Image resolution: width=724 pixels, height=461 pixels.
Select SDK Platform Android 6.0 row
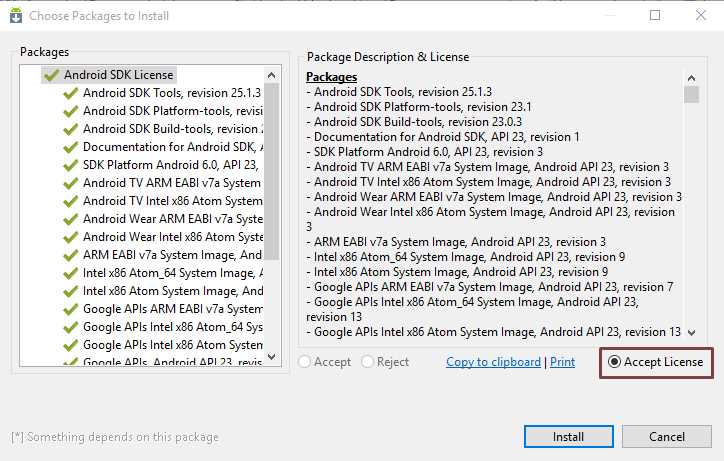point(162,165)
